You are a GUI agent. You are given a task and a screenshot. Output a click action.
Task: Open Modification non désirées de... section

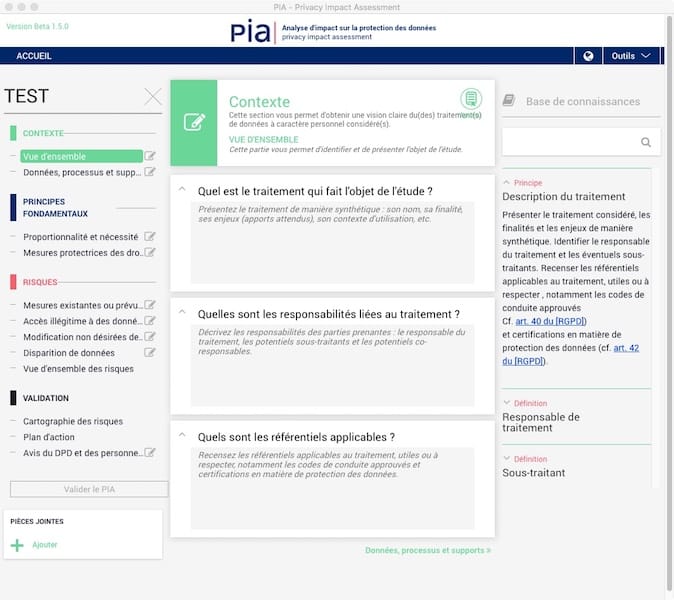[82, 337]
